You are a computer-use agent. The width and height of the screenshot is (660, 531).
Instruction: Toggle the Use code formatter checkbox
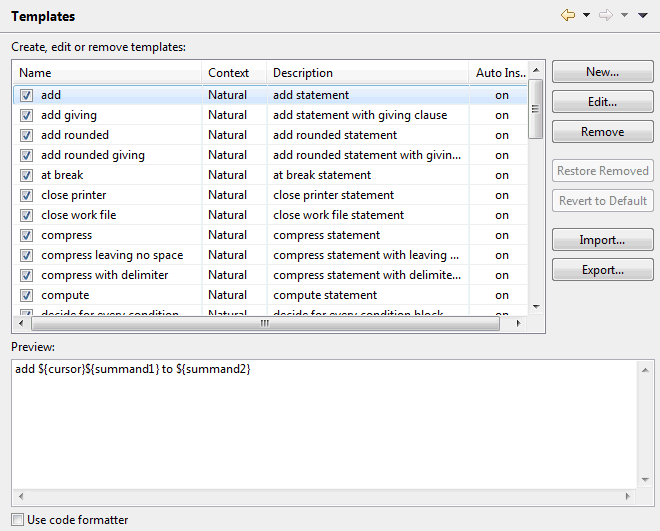click(17, 520)
